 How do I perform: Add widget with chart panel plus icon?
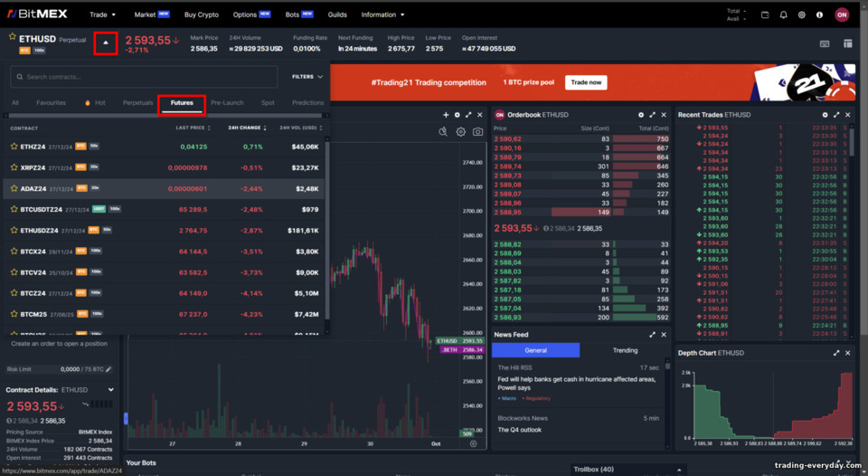coord(446,115)
